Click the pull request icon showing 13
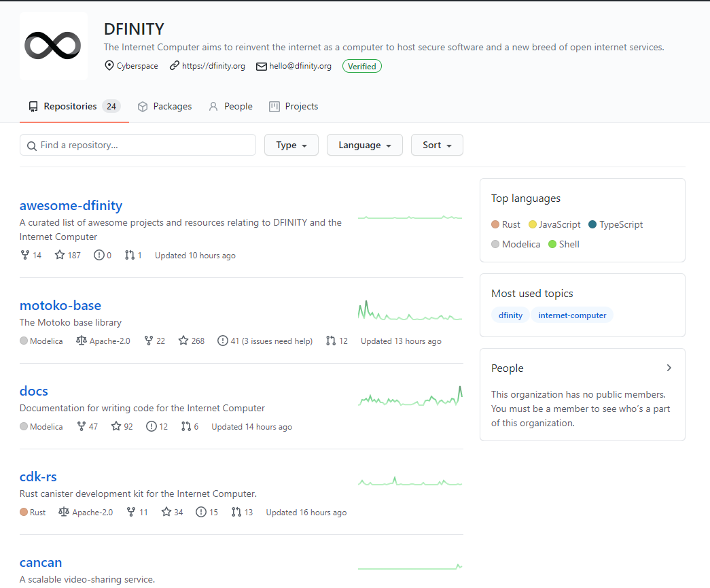The image size is (710, 588). pyautogui.click(x=236, y=512)
